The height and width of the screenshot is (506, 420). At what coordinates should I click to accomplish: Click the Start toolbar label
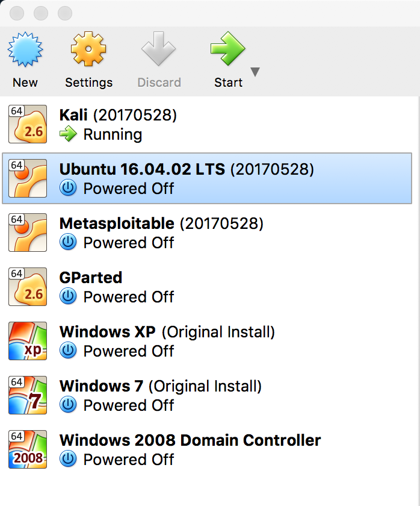click(228, 83)
